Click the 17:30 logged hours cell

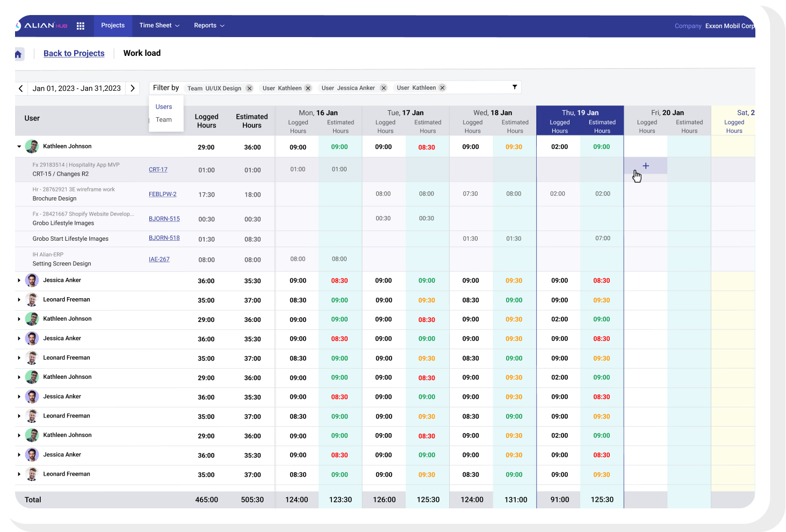point(207,195)
